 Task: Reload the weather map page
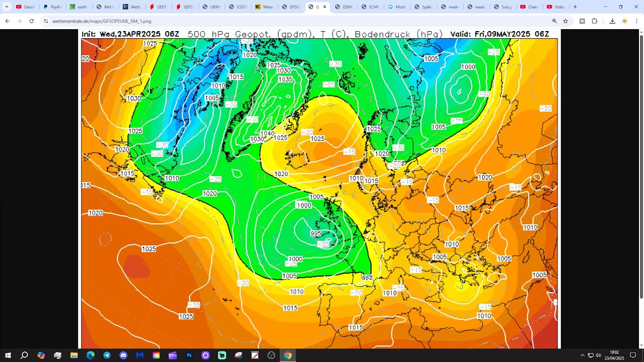pos(32,21)
